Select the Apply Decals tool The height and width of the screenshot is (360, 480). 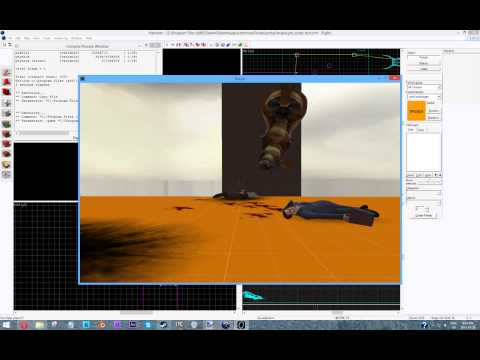pos(7,144)
